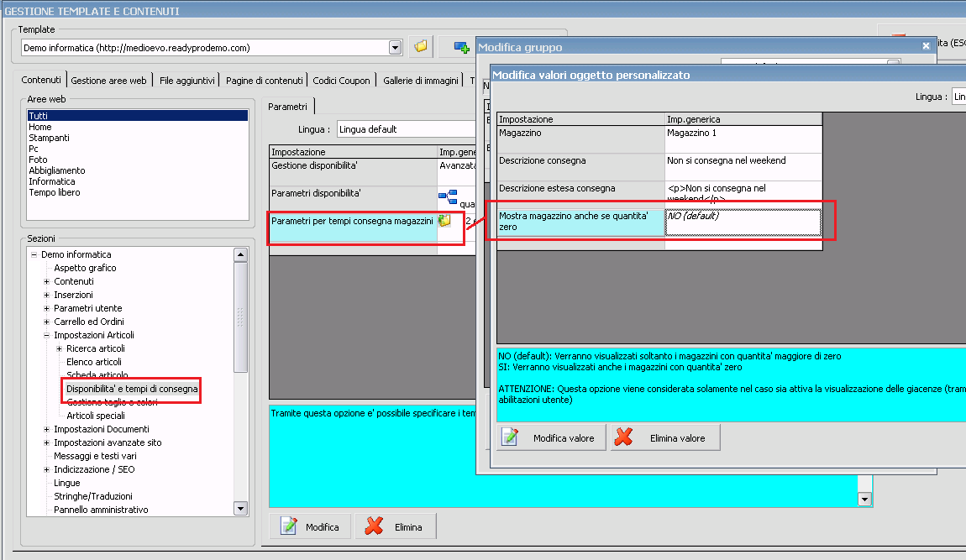Viewport: 966px width, 560px height.
Task: Expand the Indicizzazione / SEO node
Action: coord(46,469)
